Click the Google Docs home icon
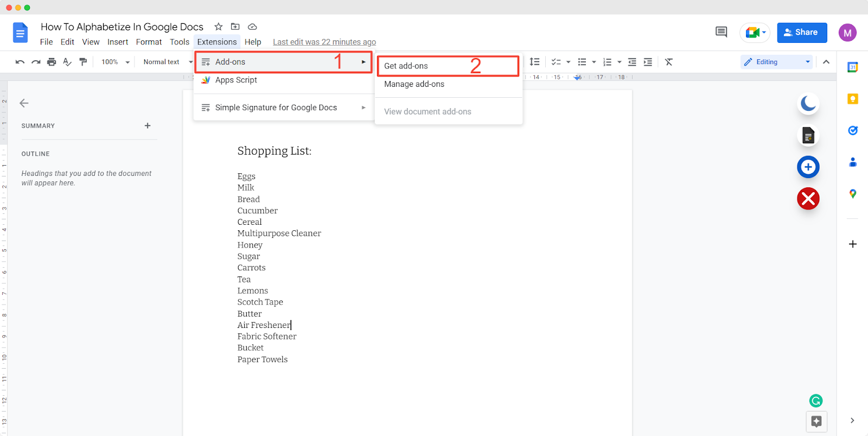Image resolution: width=868 pixels, height=436 pixels. pyautogui.click(x=20, y=33)
